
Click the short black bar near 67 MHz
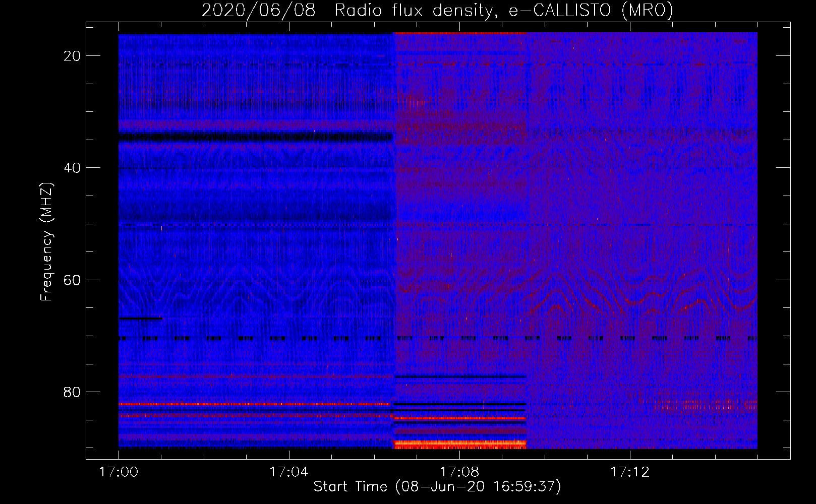[x=141, y=318]
